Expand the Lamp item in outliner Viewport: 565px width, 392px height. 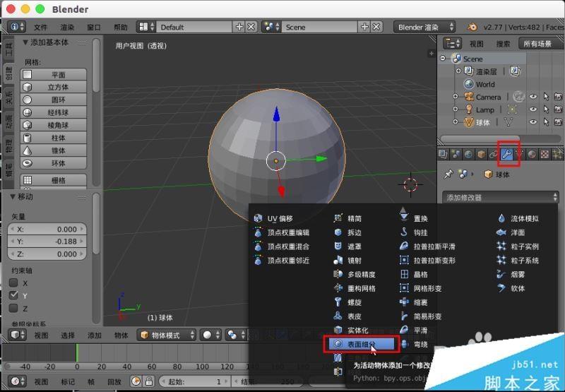point(455,109)
